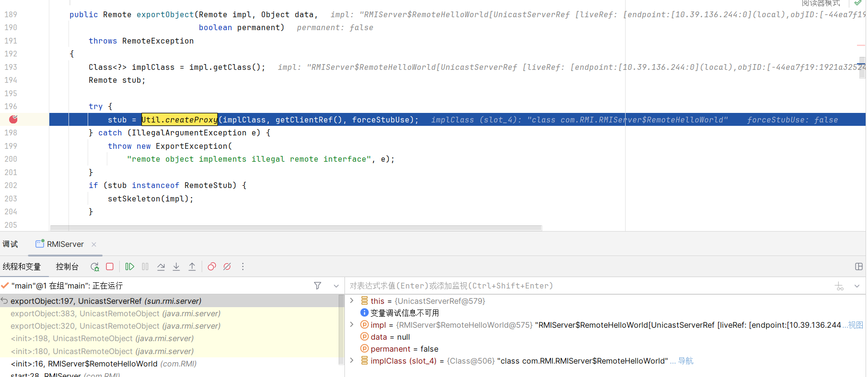
Task: Click the frames list vertical scrollbar
Action: (342, 329)
